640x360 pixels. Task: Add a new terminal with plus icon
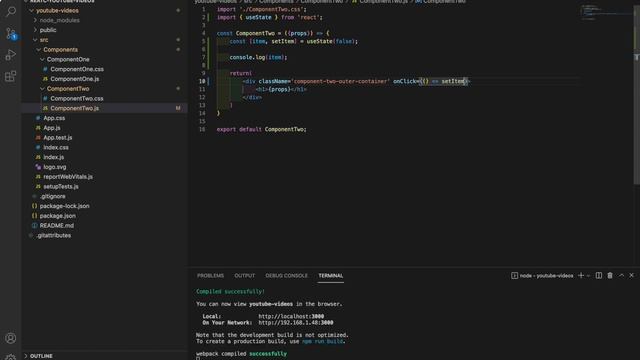click(x=580, y=276)
